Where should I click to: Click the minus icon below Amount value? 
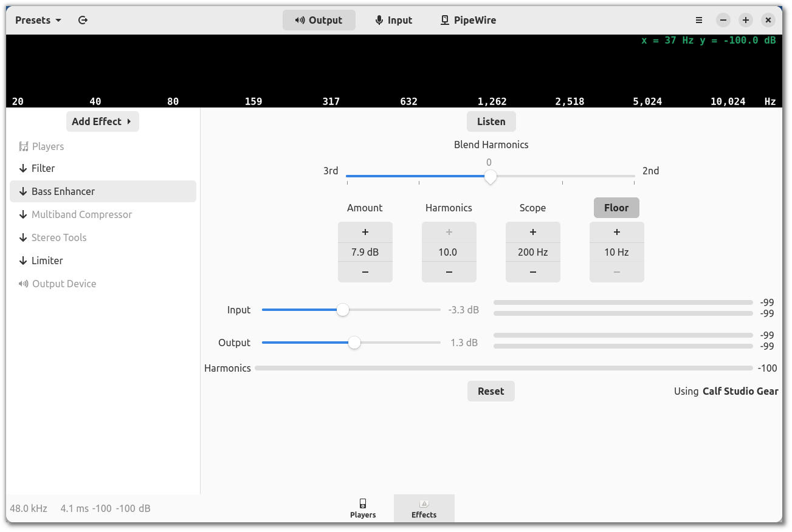coord(365,272)
